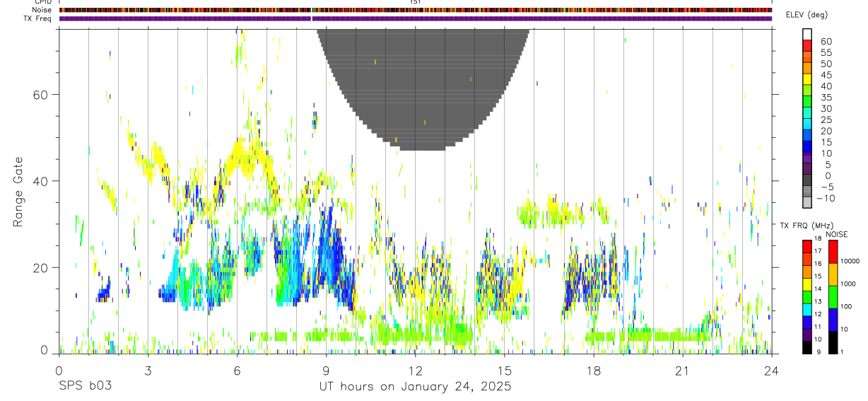Click the light gray bottom swatch of ELEV colorbar
The height and width of the screenshot is (401, 868).
click(807, 203)
